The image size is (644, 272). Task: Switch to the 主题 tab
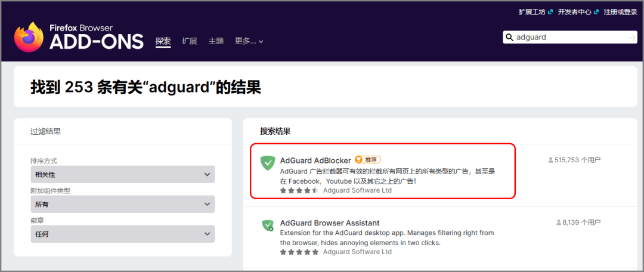(216, 41)
